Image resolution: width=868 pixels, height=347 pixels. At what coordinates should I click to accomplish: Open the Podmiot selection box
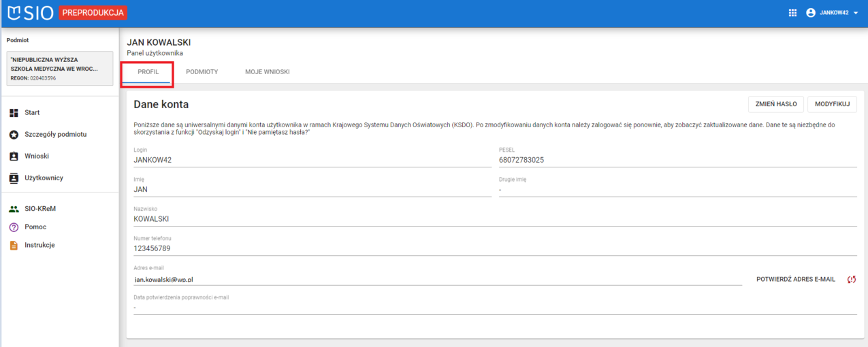pyautogui.click(x=59, y=69)
